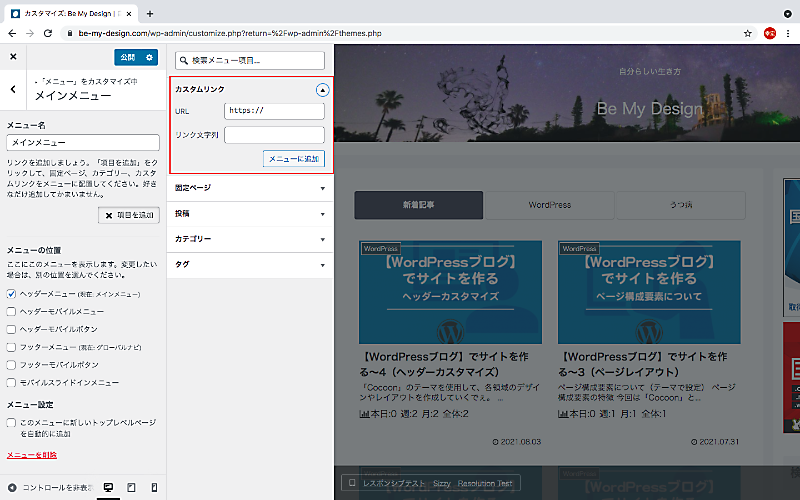The image size is (800, 500).
Task: Switch to mobile preview icon
Action: click(x=154, y=487)
